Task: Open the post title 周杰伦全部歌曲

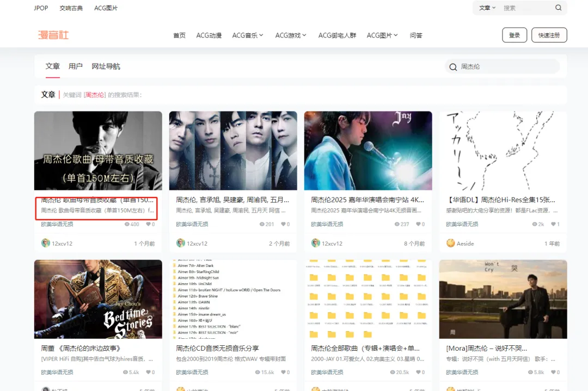Action: click(x=365, y=348)
